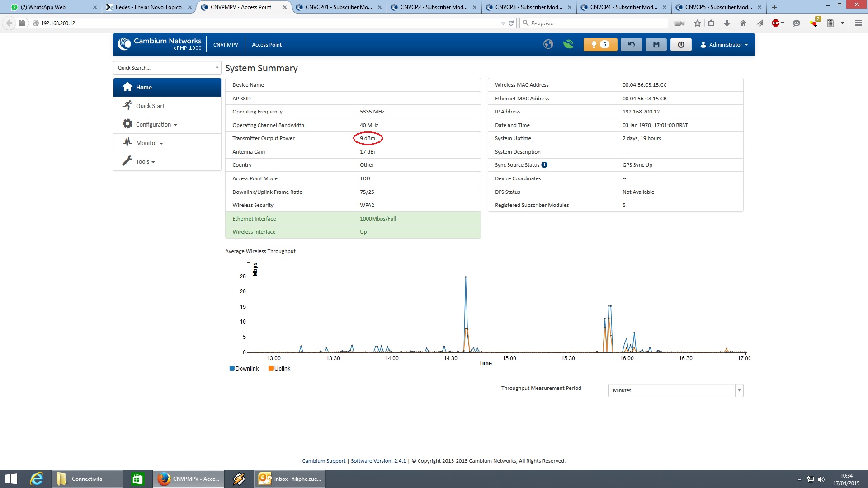Click the Firefox home toolbar icon
868x488 pixels.
coord(743,23)
